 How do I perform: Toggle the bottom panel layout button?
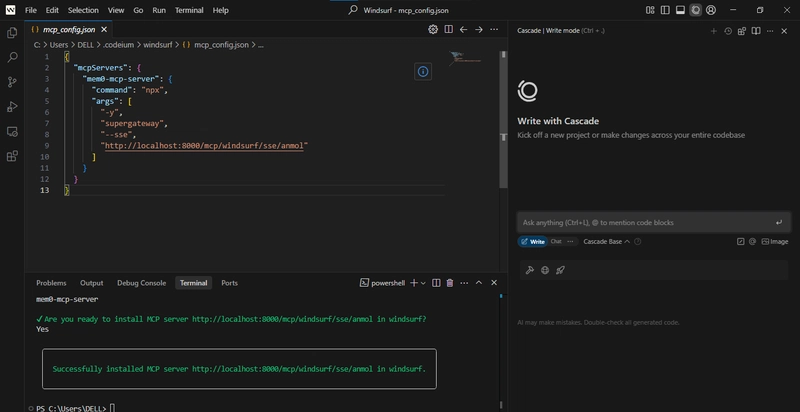680,10
